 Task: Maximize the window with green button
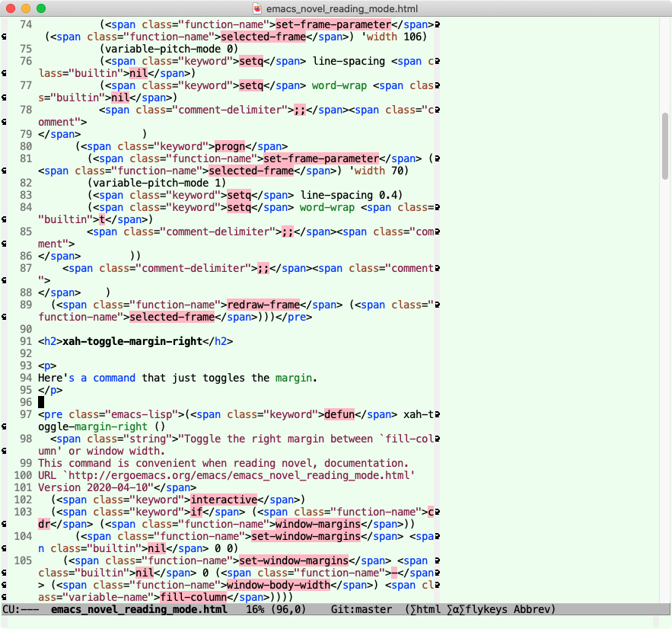41,8
